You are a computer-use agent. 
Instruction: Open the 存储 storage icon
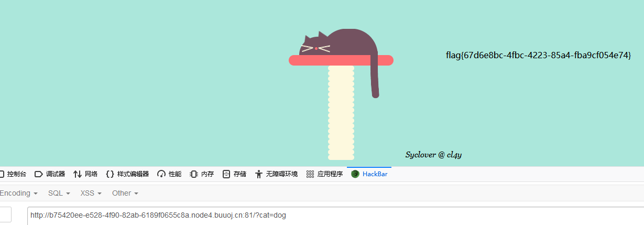pos(226,174)
